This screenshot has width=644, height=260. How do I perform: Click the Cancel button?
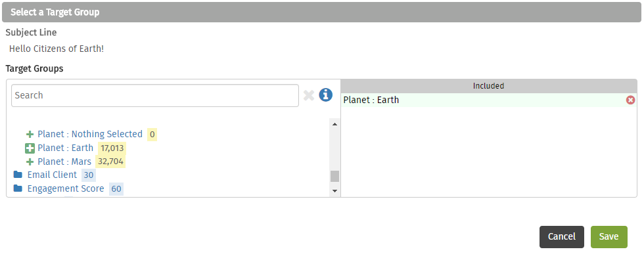coord(562,237)
